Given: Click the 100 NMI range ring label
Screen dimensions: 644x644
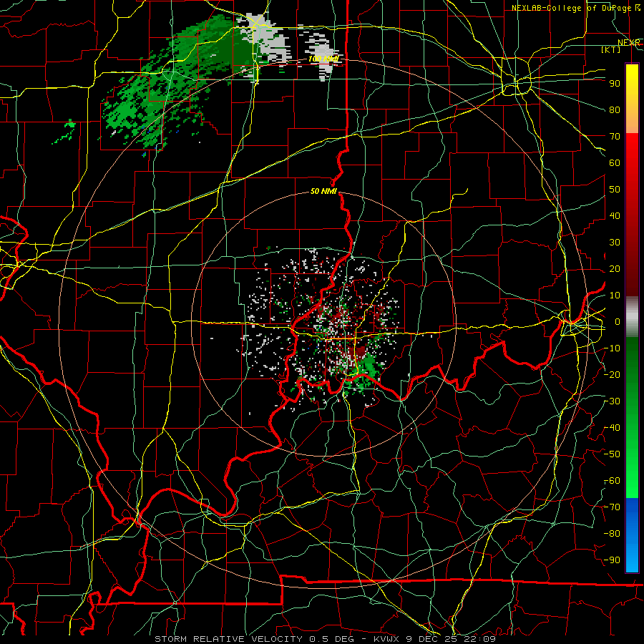Looking at the screenshot, I should [323, 59].
